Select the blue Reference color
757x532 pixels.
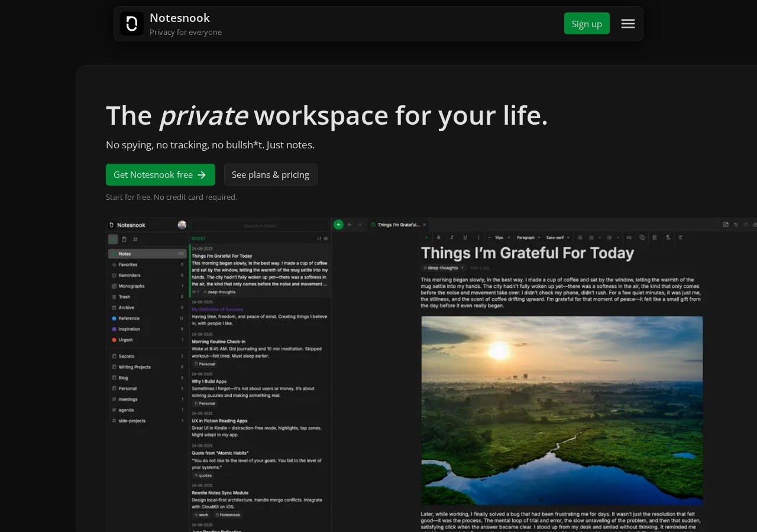pyautogui.click(x=147, y=318)
